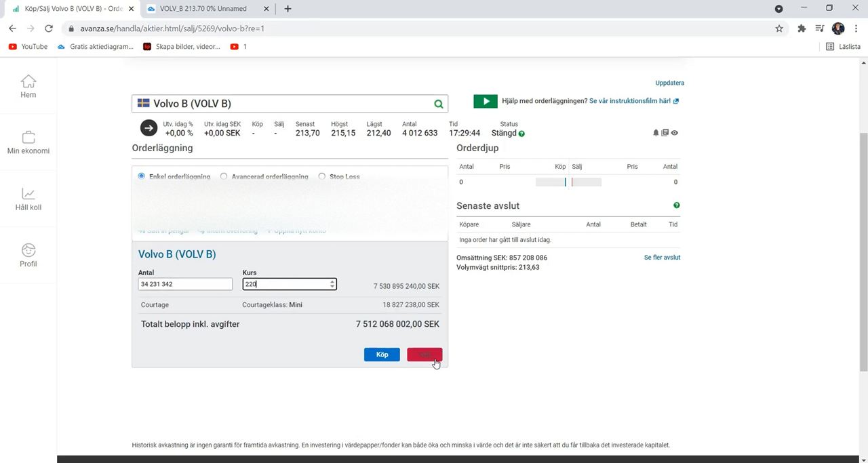Click total 7 512 068 002,00 SEK
This screenshot has height=463, width=868.
click(397, 324)
